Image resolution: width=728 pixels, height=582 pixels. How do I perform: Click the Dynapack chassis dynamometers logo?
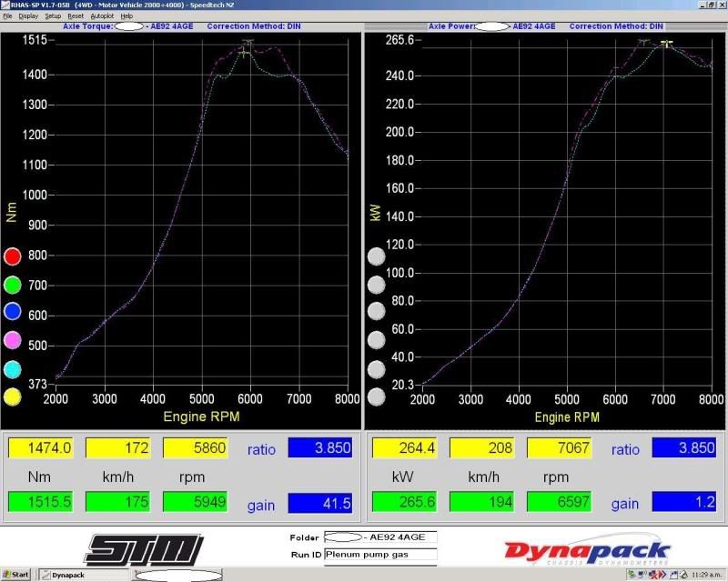pyautogui.click(x=587, y=550)
